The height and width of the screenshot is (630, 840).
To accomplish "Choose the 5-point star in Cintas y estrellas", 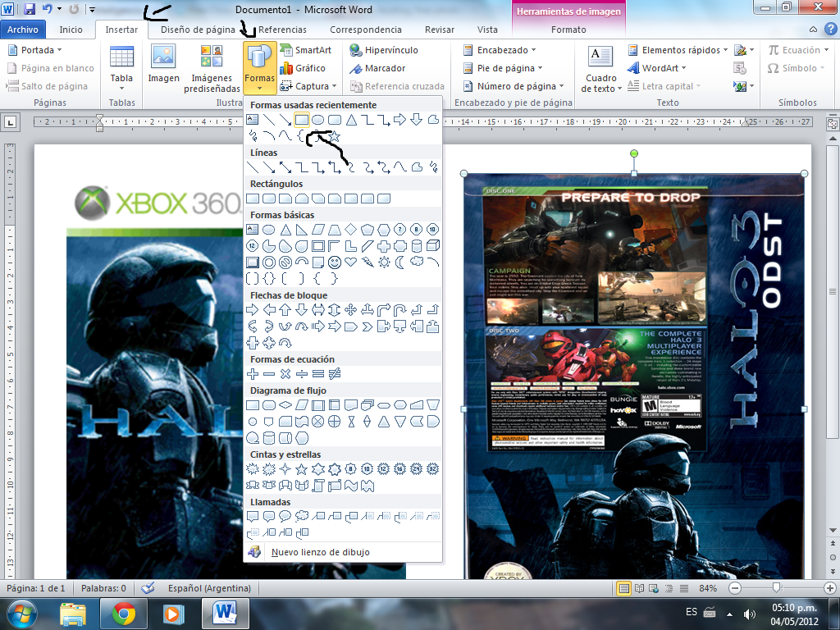I will pyautogui.click(x=302, y=470).
